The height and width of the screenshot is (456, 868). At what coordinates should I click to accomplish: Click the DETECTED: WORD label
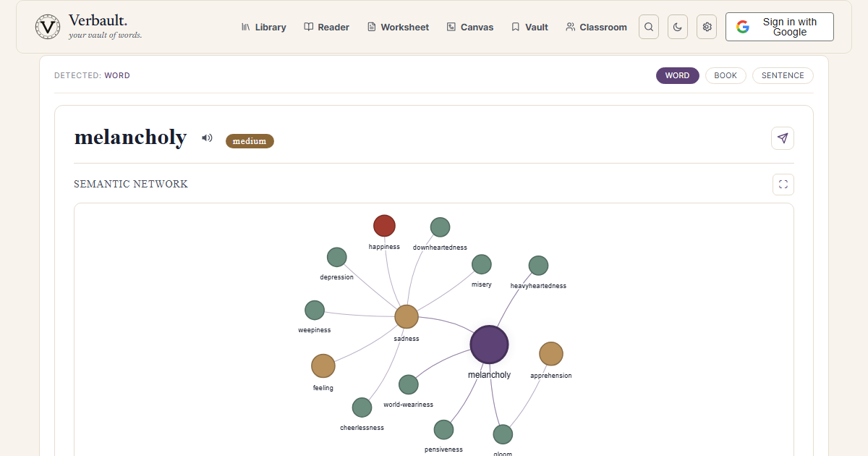tap(92, 75)
